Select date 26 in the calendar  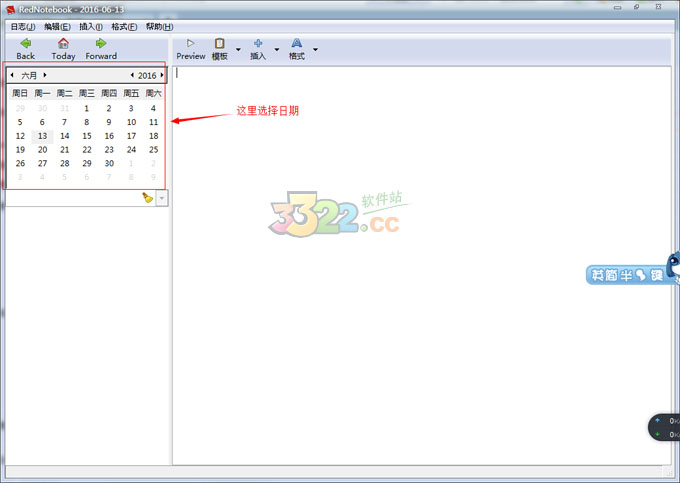20,163
